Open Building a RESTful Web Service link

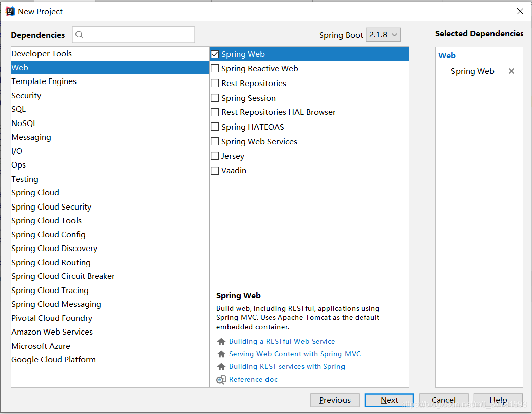tap(282, 341)
